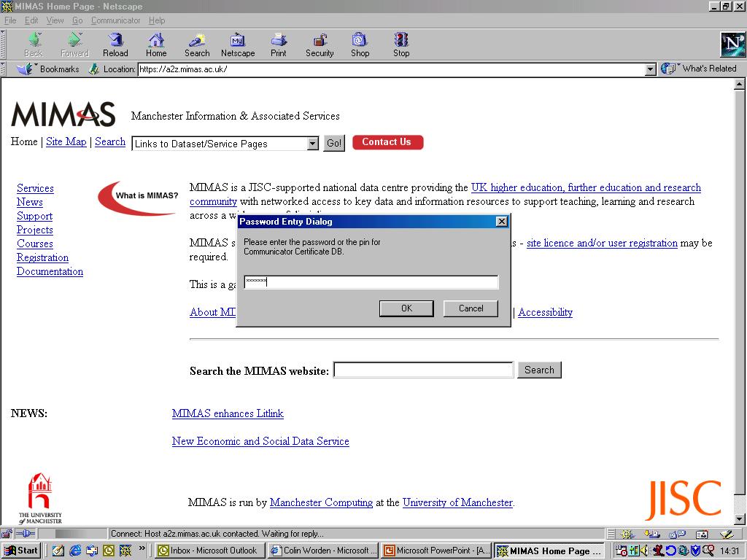747x560 pixels.
Task: Click the MIMAS website Search button
Action: pyautogui.click(x=539, y=370)
